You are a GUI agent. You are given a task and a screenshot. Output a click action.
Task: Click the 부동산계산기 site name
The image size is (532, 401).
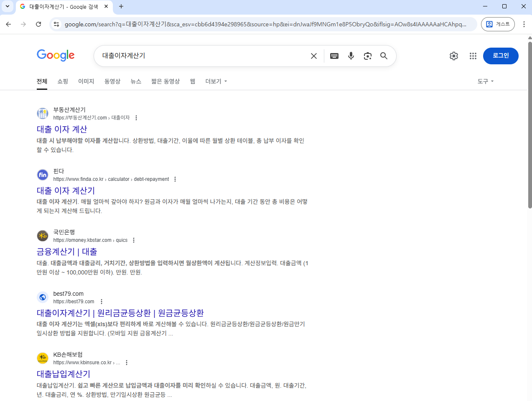[69, 110]
